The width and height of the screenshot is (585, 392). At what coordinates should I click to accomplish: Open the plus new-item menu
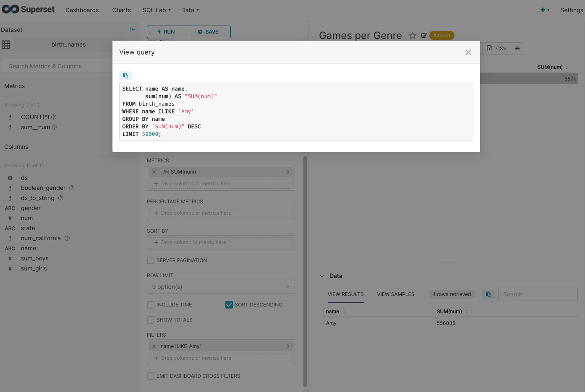[x=545, y=10]
